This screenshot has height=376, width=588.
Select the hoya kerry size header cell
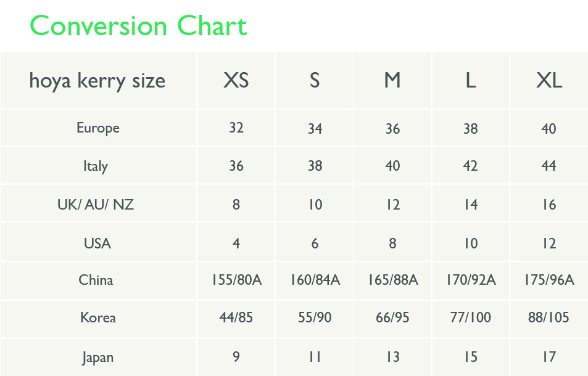[x=97, y=81]
